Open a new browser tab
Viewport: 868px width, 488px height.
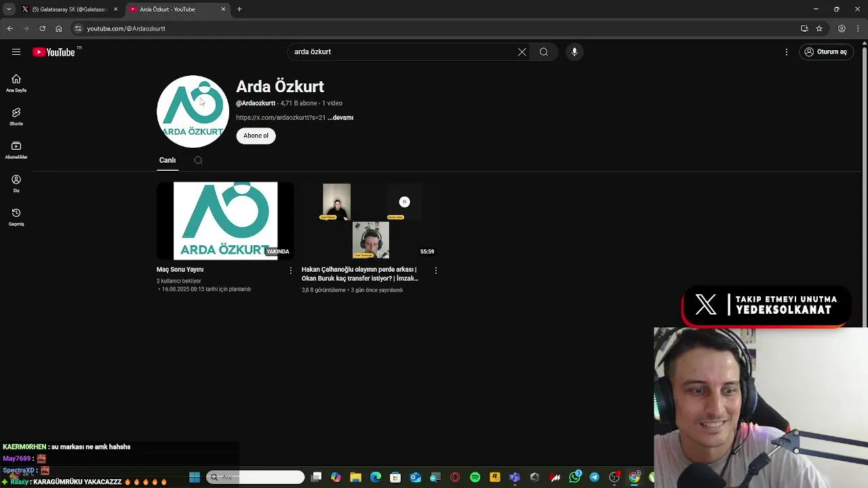239,9
